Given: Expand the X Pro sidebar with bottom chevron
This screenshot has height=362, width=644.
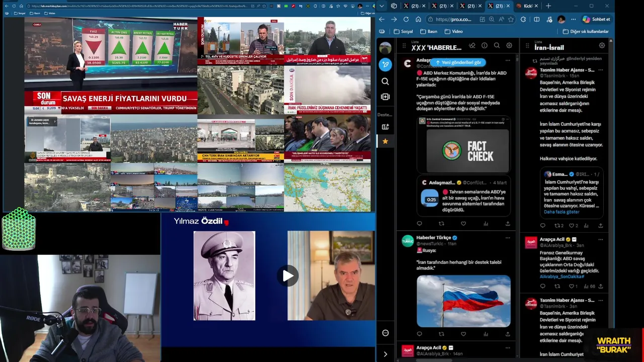Looking at the screenshot, I should coord(385,354).
